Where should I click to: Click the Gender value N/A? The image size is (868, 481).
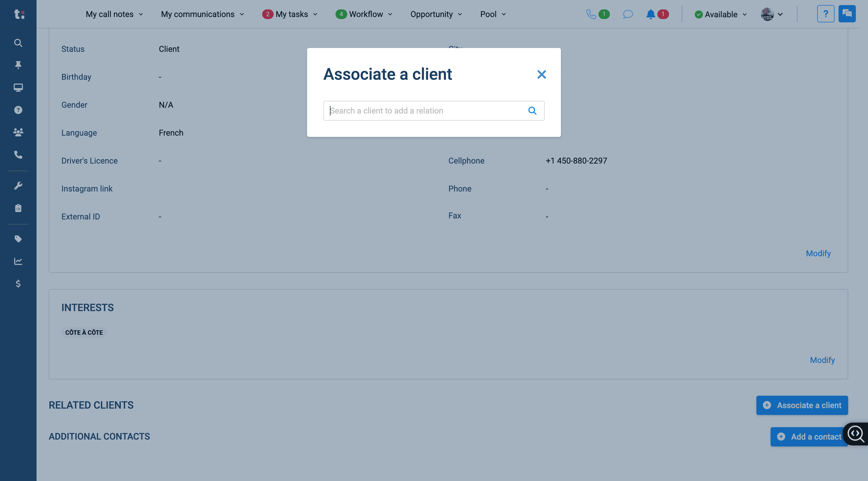[166, 105]
